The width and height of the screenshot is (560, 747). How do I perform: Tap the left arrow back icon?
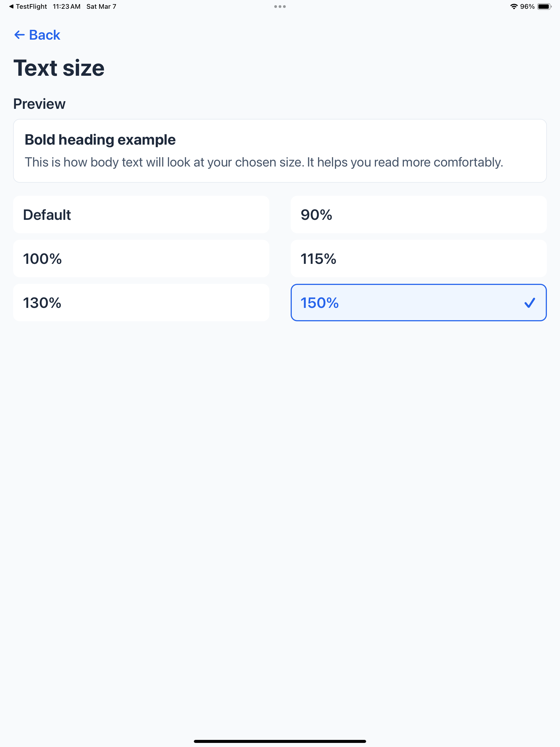click(19, 35)
